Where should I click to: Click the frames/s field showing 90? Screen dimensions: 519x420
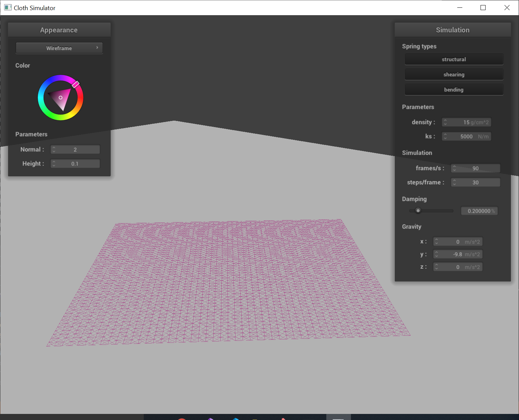(475, 168)
